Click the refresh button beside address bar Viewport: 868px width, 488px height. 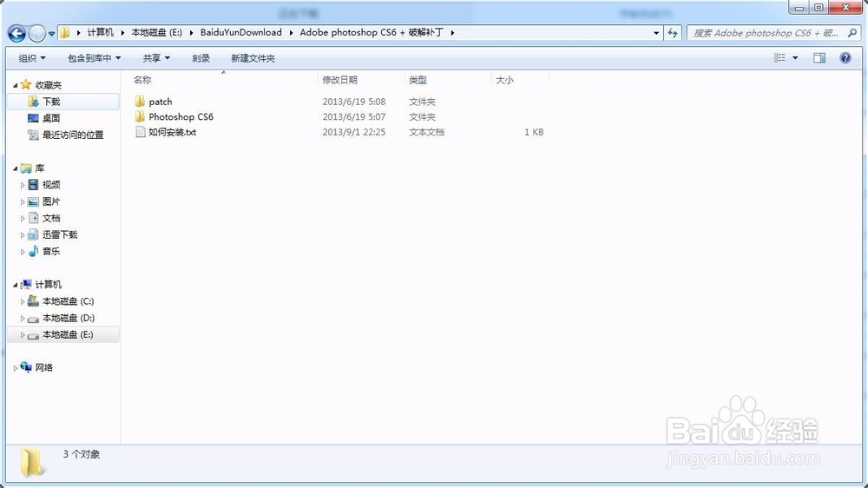(673, 33)
